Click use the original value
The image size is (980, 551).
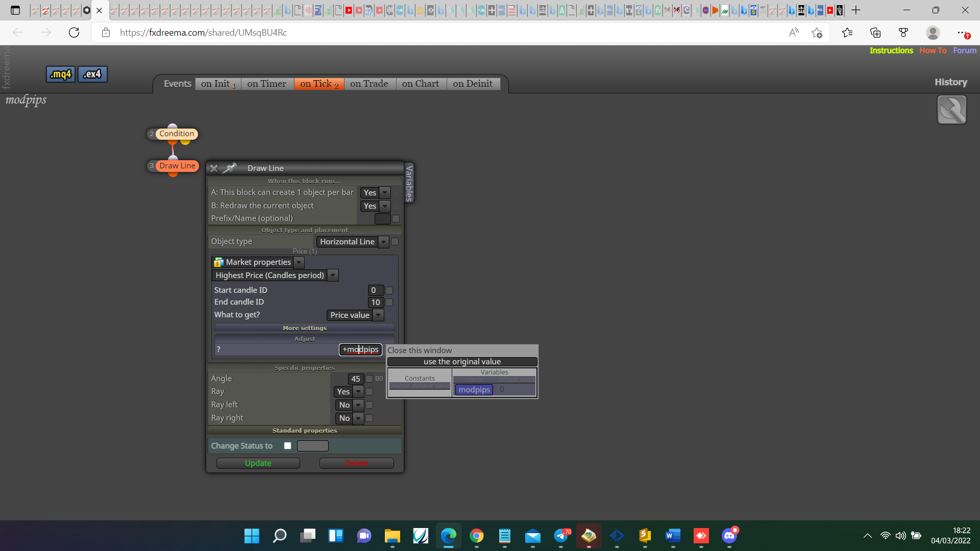click(462, 362)
